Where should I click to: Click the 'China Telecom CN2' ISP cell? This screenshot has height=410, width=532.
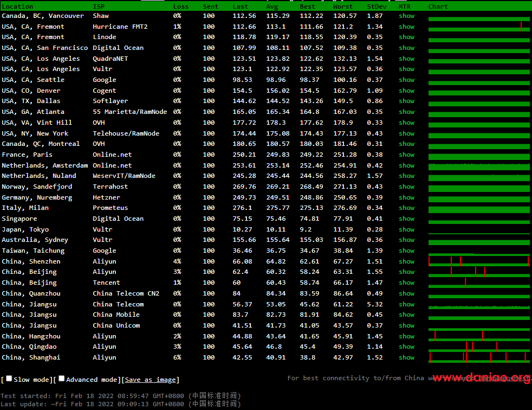tap(126, 293)
